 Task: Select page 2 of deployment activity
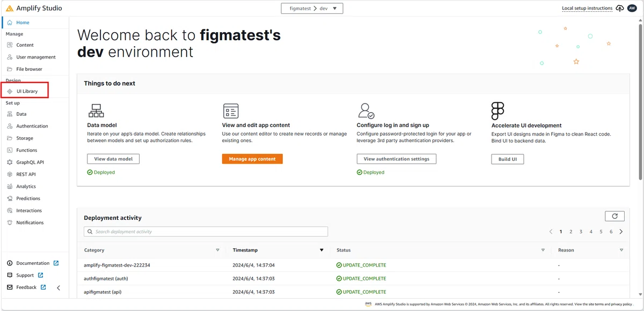point(571,232)
